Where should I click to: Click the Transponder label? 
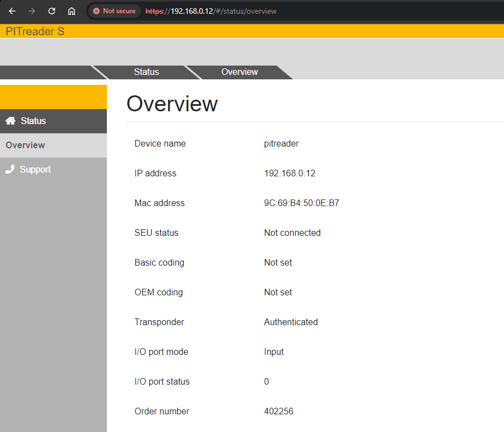(x=159, y=322)
